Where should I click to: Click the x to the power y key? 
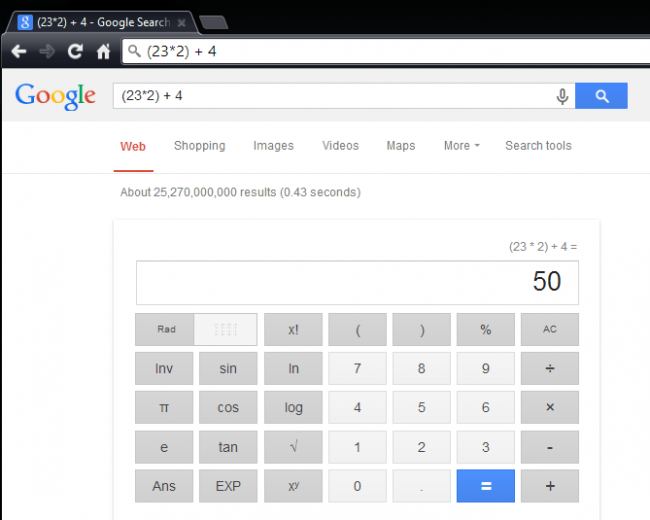click(293, 486)
